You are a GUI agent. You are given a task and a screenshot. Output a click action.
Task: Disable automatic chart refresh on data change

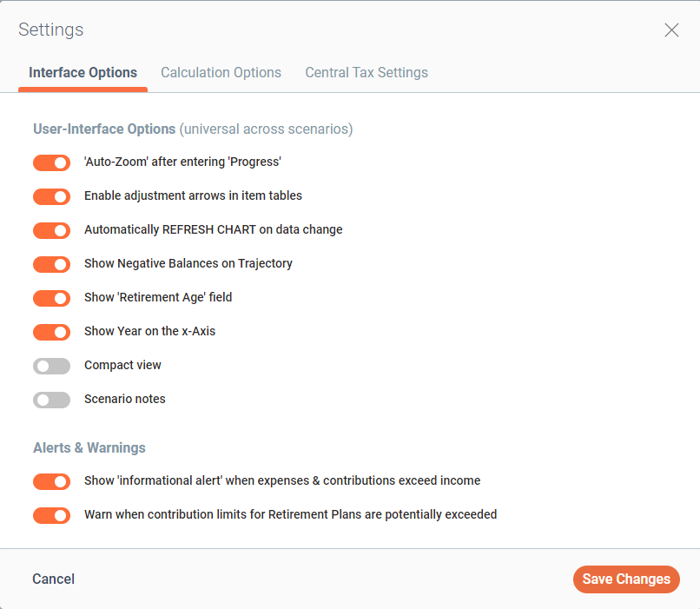click(x=51, y=230)
